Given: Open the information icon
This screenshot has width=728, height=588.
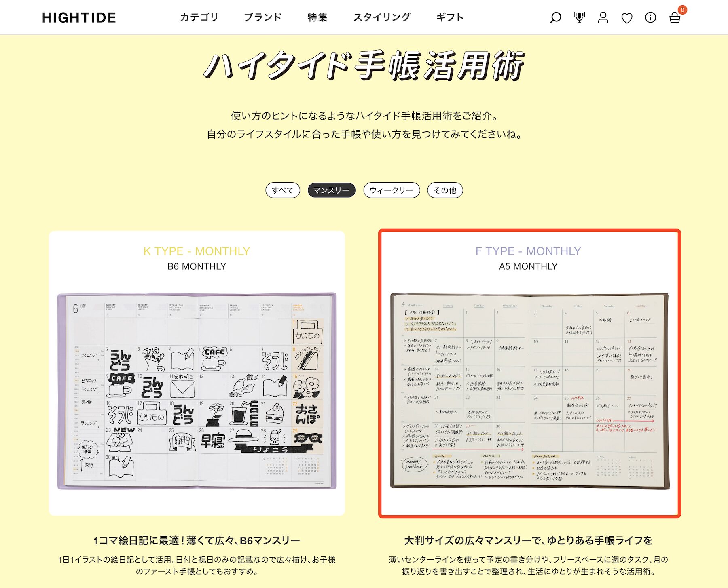Looking at the screenshot, I should [650, 17].
